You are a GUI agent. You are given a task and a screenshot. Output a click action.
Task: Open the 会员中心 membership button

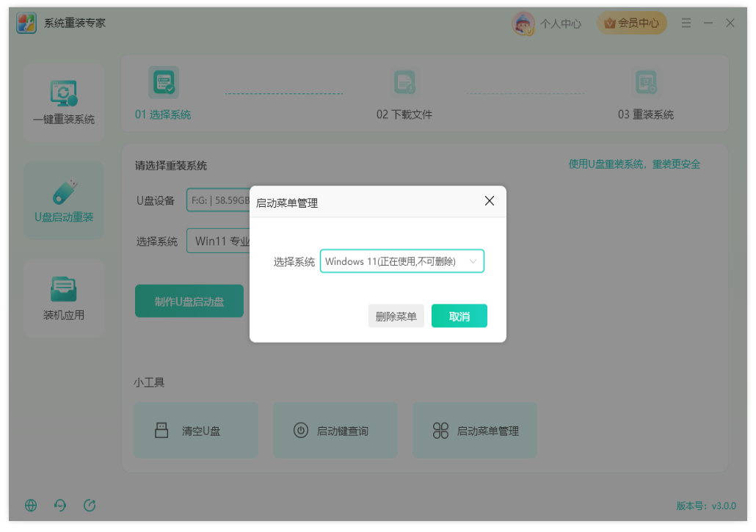point(632,23)
